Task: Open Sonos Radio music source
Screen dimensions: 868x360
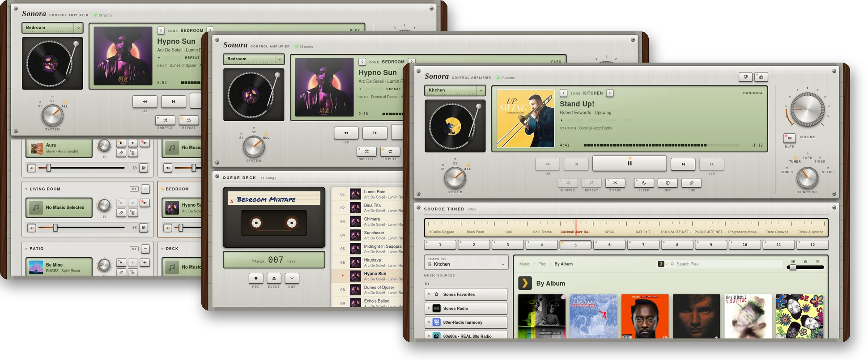Action: 466,308
